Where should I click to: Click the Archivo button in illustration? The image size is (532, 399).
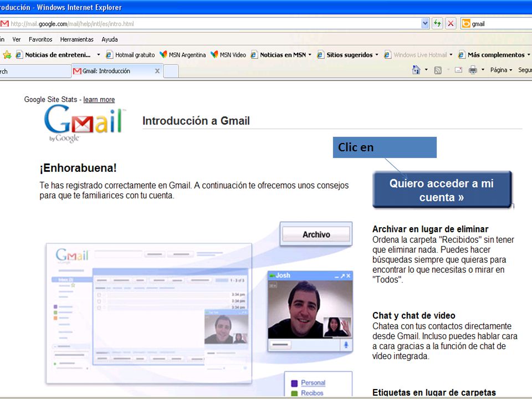(x=316, y=234)
